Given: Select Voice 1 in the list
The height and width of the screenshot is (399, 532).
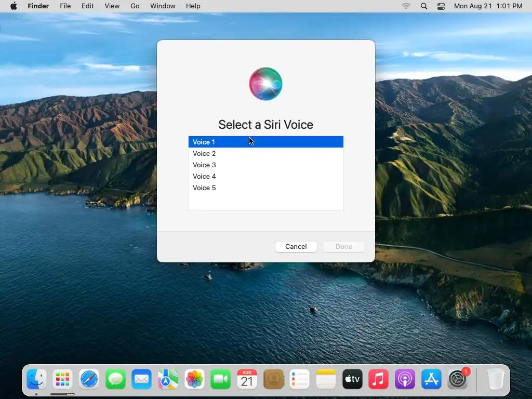Looking at the screenshot, I should [265, 142].
